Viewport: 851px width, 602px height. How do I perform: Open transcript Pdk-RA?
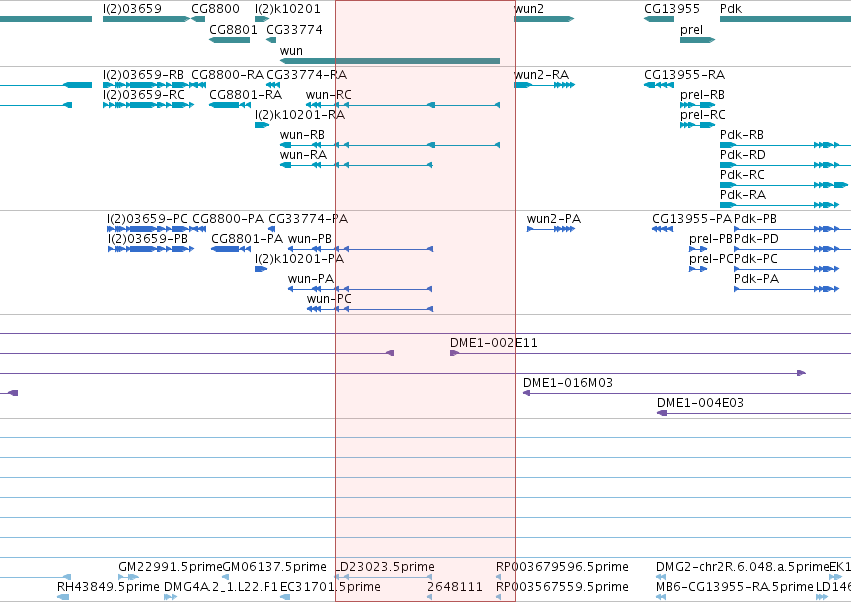[x=742, y=195]
